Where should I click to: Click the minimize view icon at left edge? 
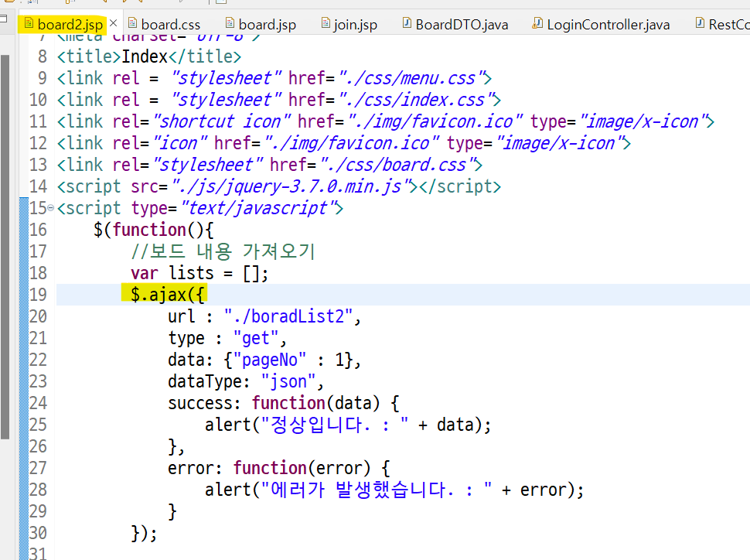3,19
